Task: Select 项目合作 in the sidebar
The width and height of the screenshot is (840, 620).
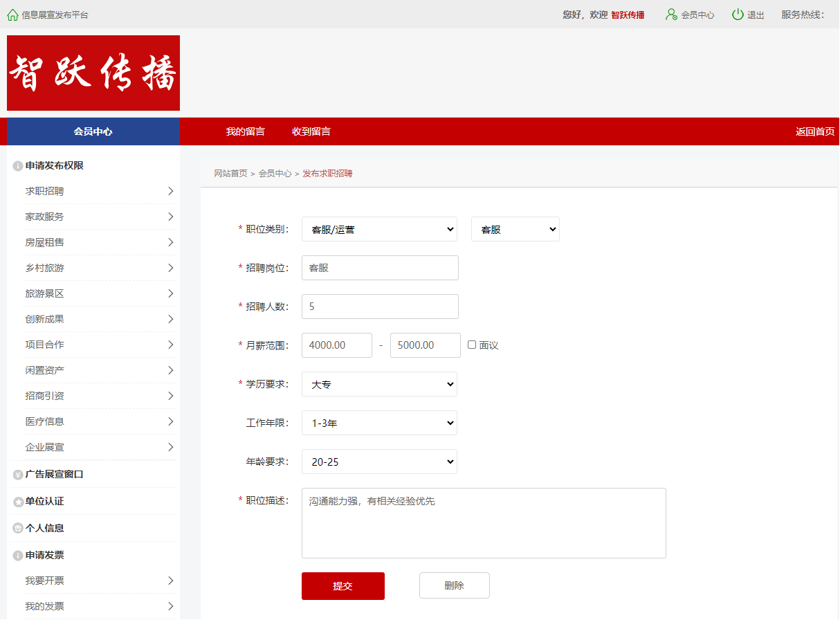Action: tap(45, 345)
